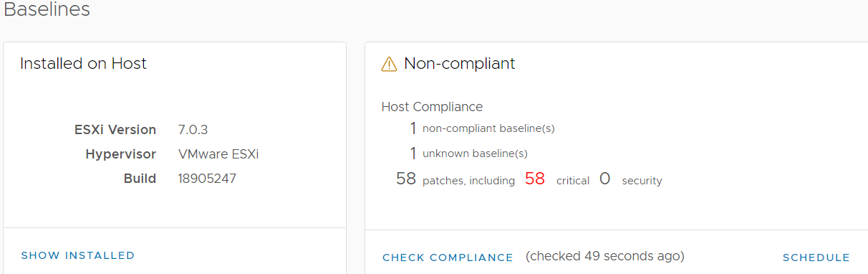The height and width of the screenshot is (274, 868).
Task: Click the Non-compliant status title
Action: pyautogui.click(x=460, y=64)
